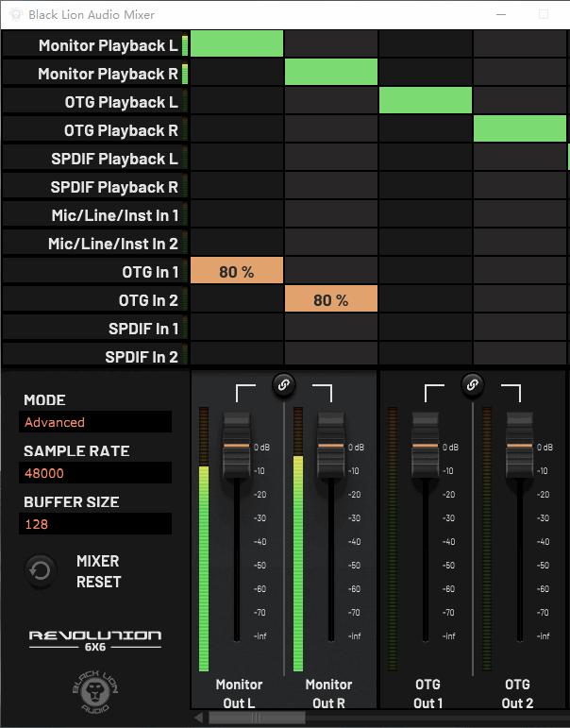The image size is (570, 728).
Task: Click the OTG Out 2 fader handle
Action: pyautogui.click(x=520, y=444)
